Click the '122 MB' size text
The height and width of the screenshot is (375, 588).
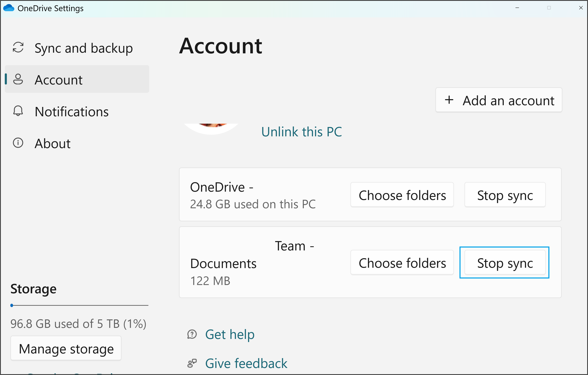210,281
